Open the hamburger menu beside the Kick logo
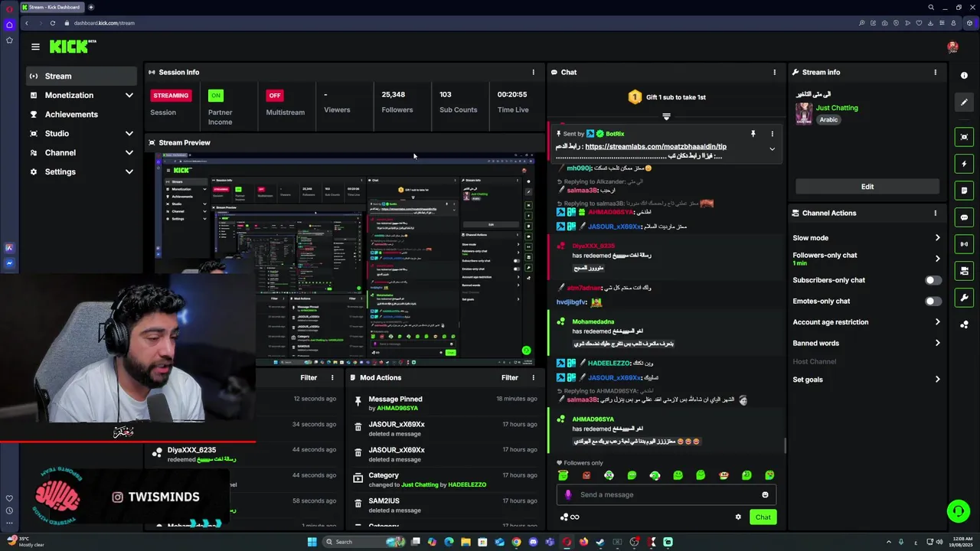The width and height of the screenshot is (980, 551). [x=35, y=47]
